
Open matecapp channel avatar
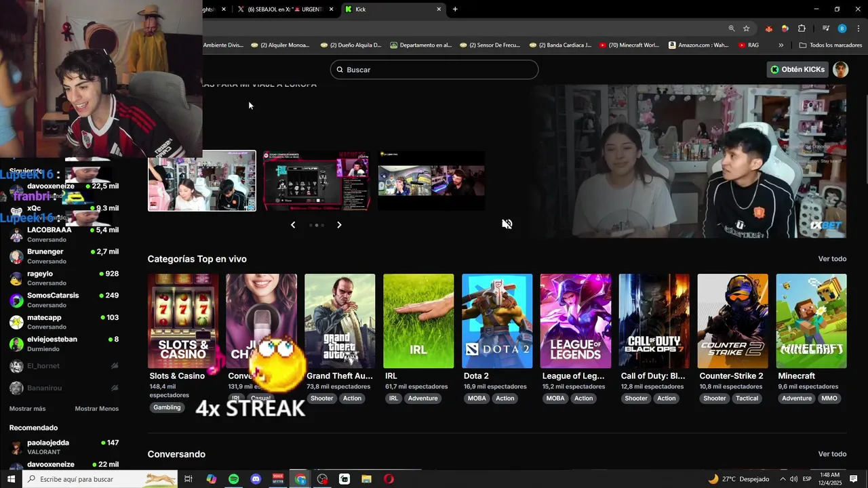(16, 322)
